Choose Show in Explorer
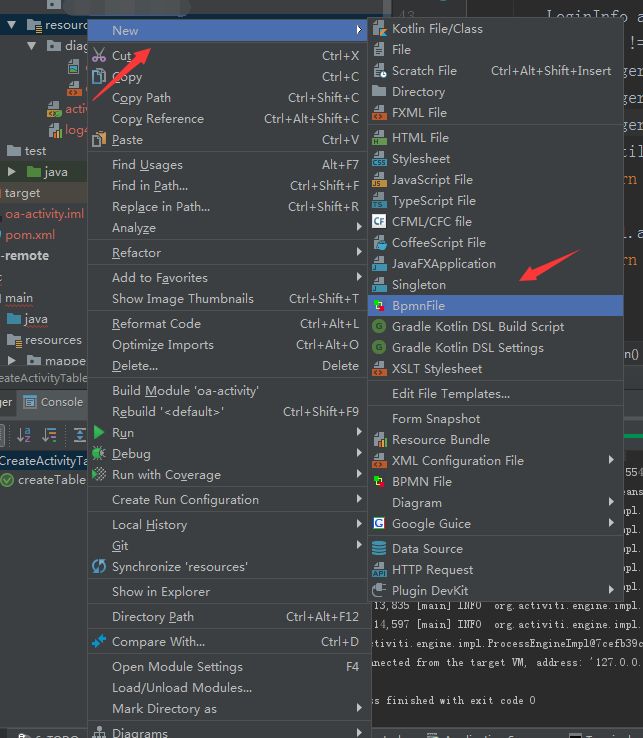 227,592
